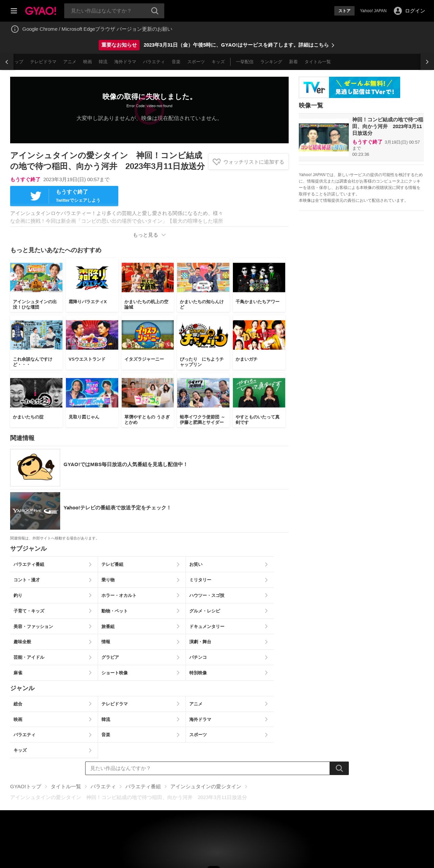Viewport: 434px width, 868px height.
Task: Click GYAO!トップ breadcrumb link
Action: 26,787
